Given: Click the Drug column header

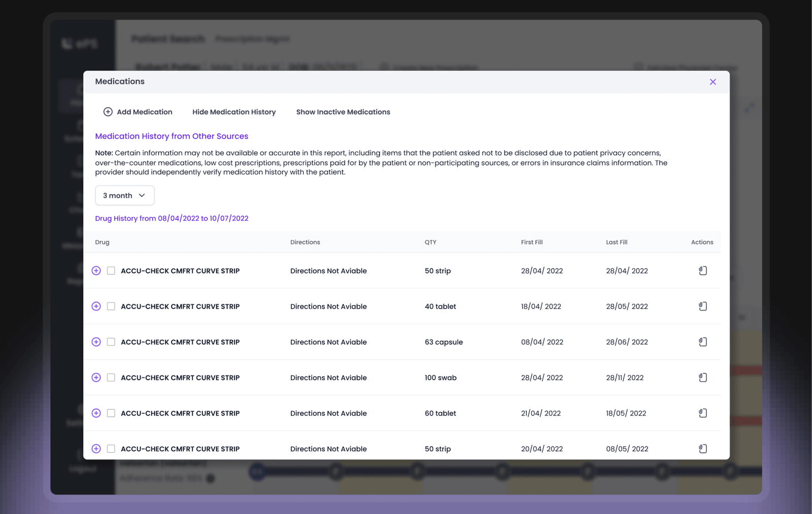Looking at the screenshot, I should coord(102,242).
